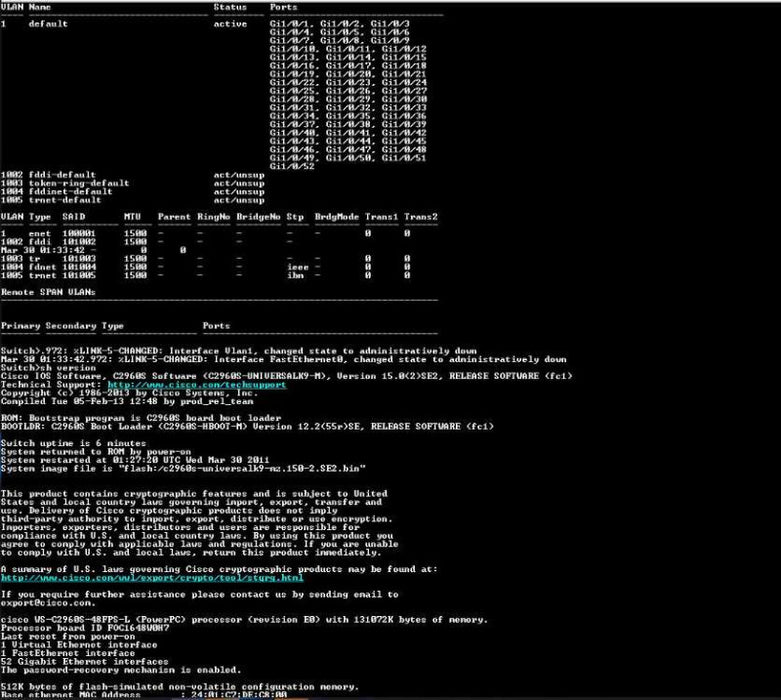
Task: Click the 'fddinet-default' VLAN row
Action: (x=132, y=192)
